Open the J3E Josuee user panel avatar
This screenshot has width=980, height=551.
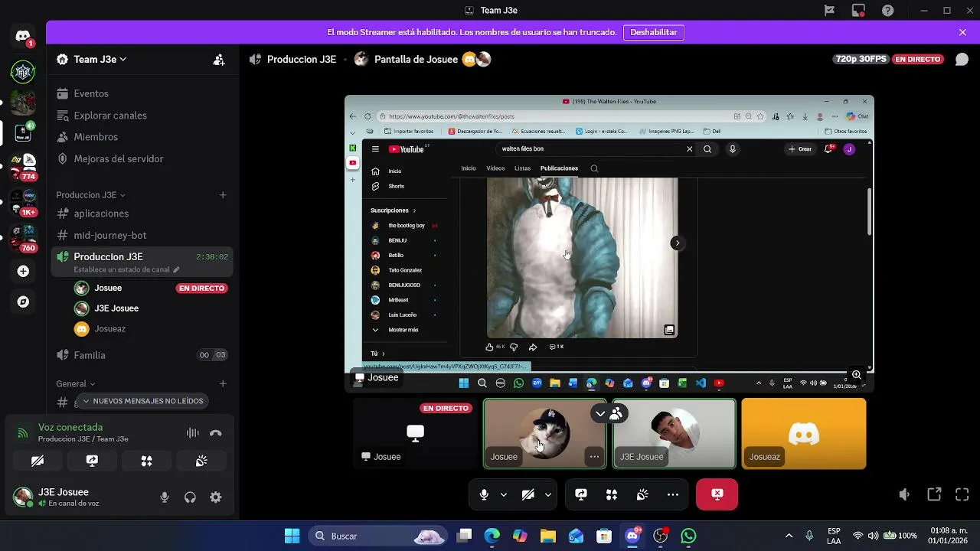pos(23,497)
